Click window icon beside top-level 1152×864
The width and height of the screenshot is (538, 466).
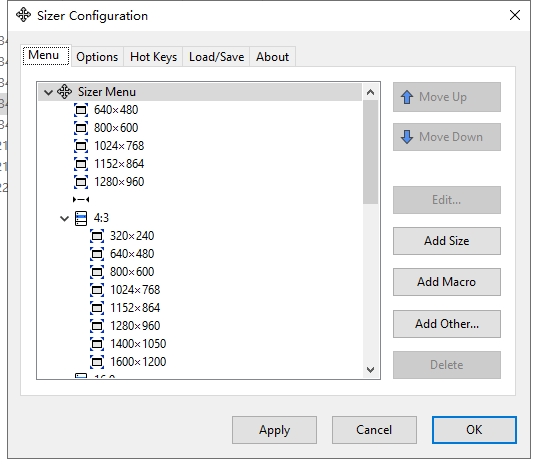click(x=81, y=164)
